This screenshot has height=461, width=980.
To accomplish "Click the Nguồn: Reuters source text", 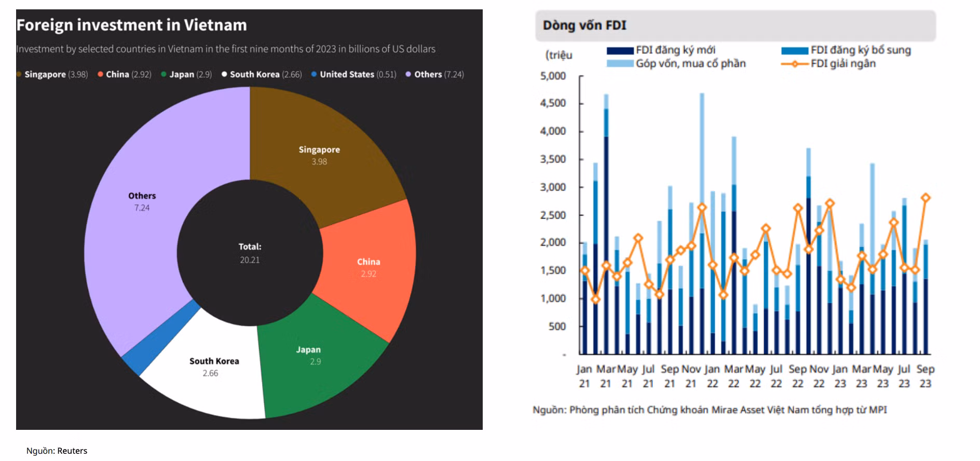I will (57, 451).
